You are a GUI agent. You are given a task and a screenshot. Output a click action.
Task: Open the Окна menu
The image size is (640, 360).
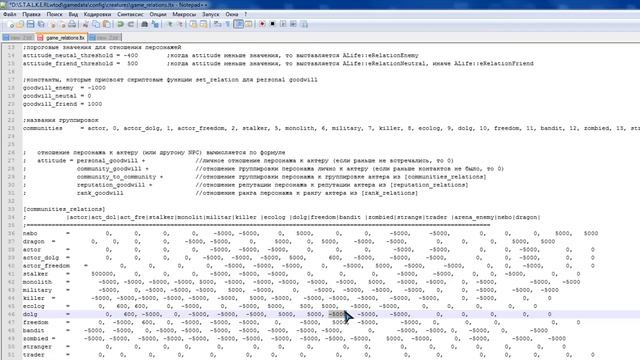coord(231,14)
